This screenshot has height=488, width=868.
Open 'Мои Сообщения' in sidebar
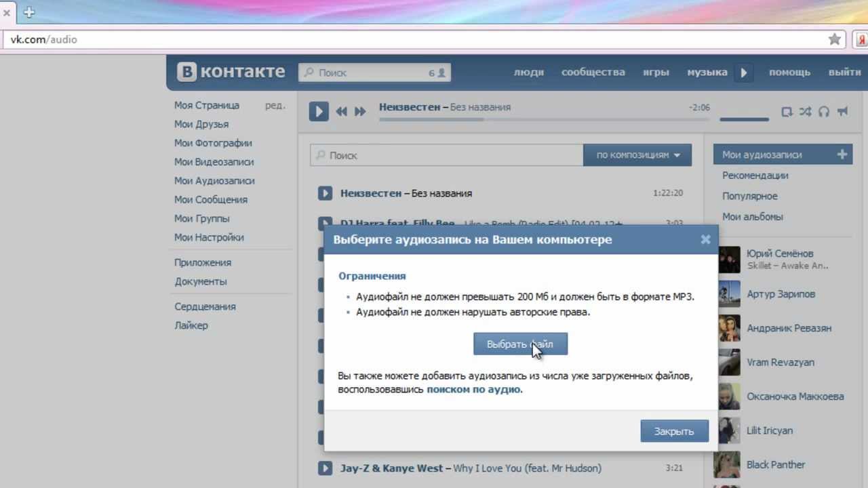coord(211,200)
